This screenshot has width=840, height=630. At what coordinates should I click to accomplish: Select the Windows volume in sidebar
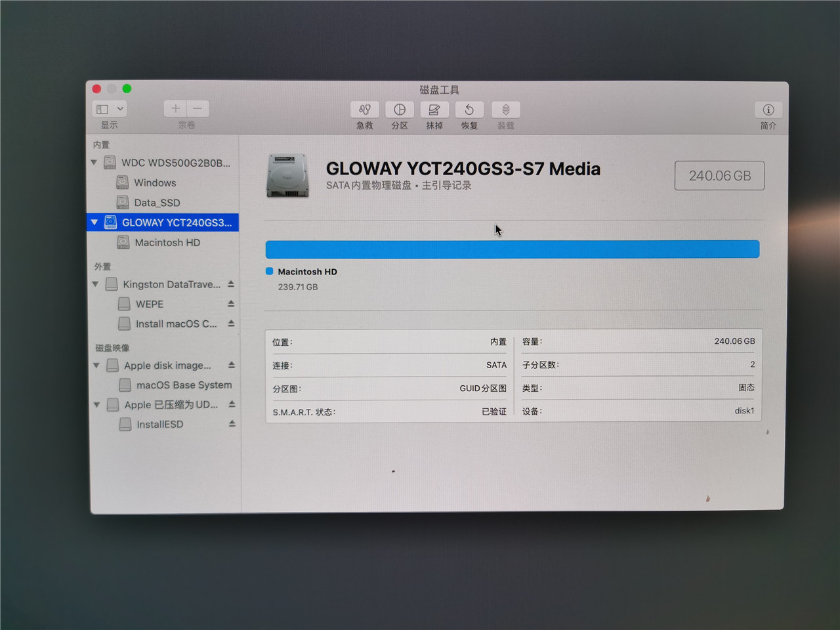155,182
